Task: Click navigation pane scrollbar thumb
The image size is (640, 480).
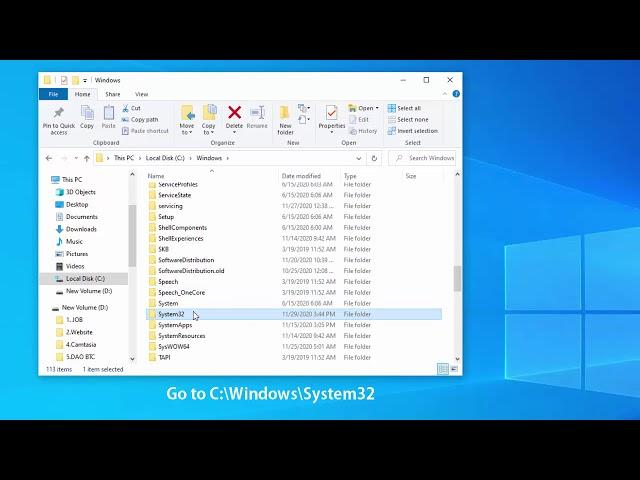Action: [x=132, y=236]
